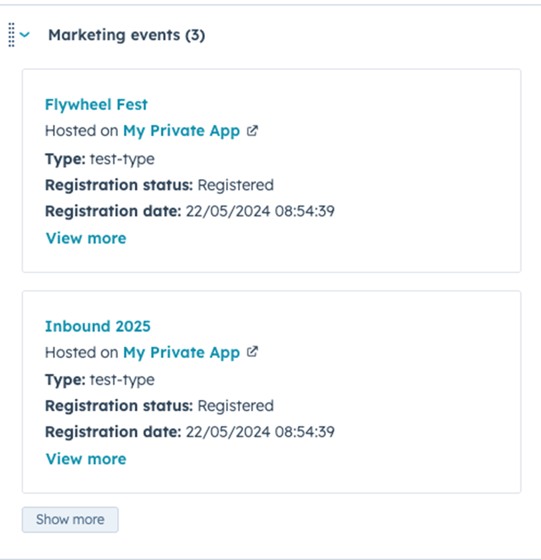This screenshot has height=560, width=541.
Task: Click Registered status in Flywheel Fest card
Action: 236,185
